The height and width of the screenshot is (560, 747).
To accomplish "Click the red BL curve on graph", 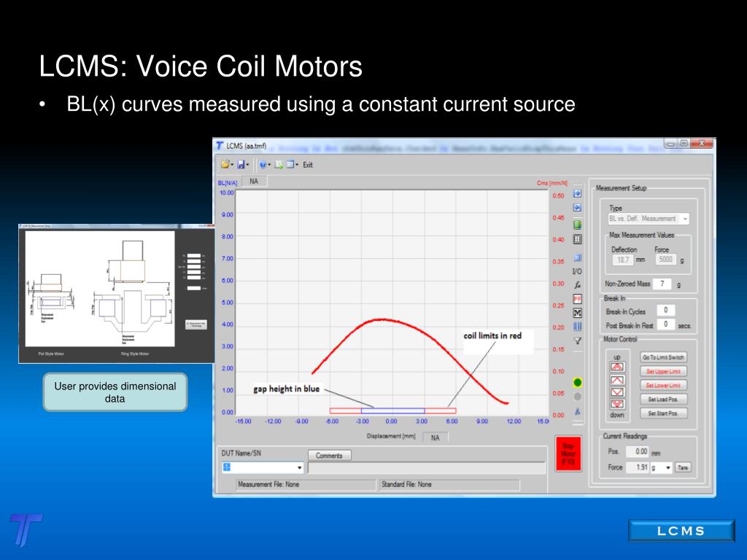I will click(x=381, y=320).
